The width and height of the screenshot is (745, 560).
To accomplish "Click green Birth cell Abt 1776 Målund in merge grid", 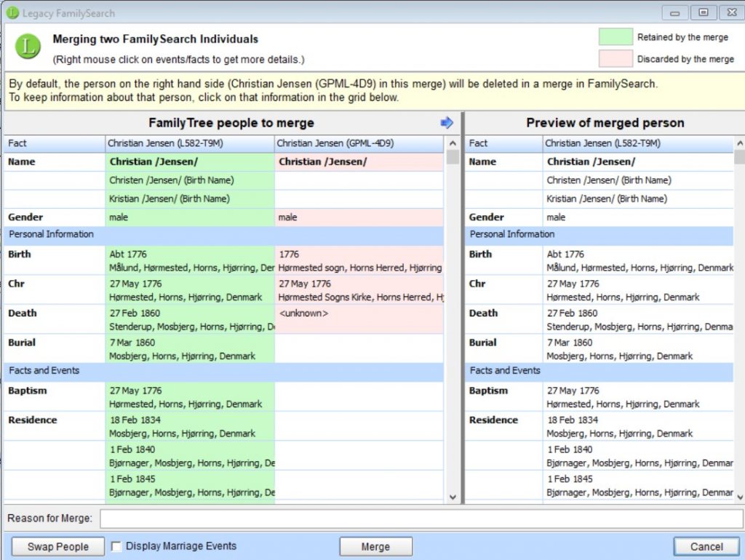I will [x=190, y=261].
